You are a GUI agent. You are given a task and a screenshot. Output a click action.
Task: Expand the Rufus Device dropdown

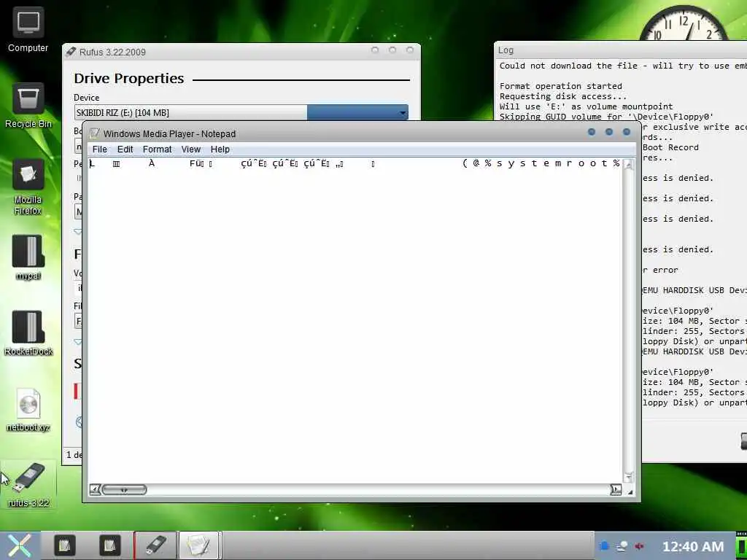tap(403, 112)
